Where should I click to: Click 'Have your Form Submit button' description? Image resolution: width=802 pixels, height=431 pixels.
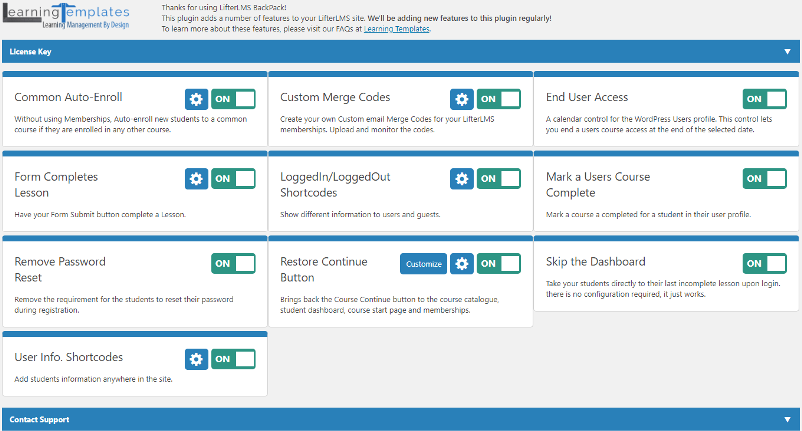100,215
